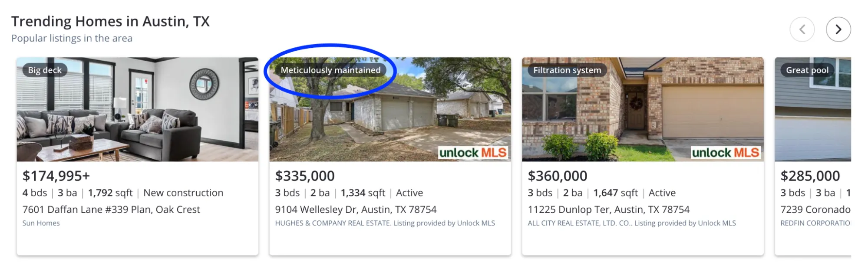Open the Great pool listing photo
Image resolution: width=868 pixels, height=272 pixels.
coord(813,109)
